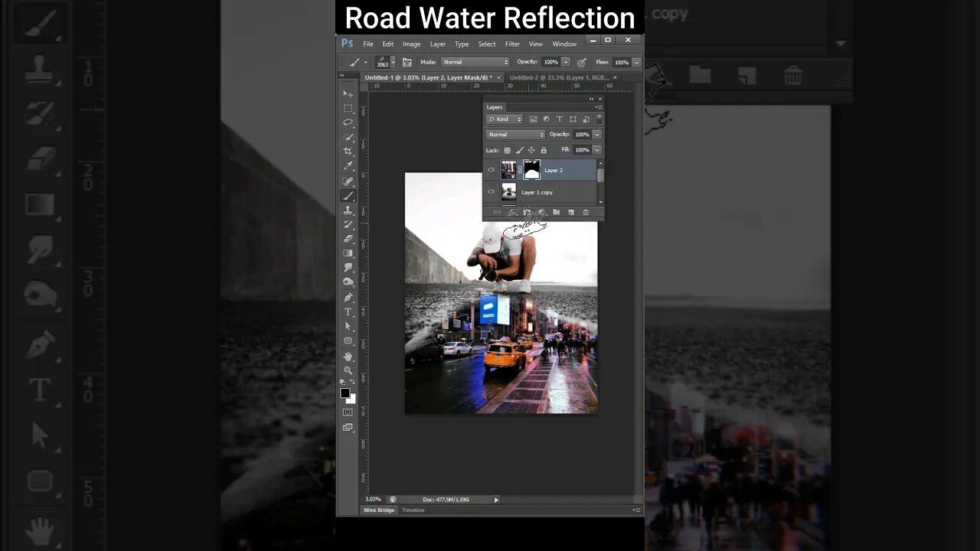Open the Filter menu

[512, 44]
